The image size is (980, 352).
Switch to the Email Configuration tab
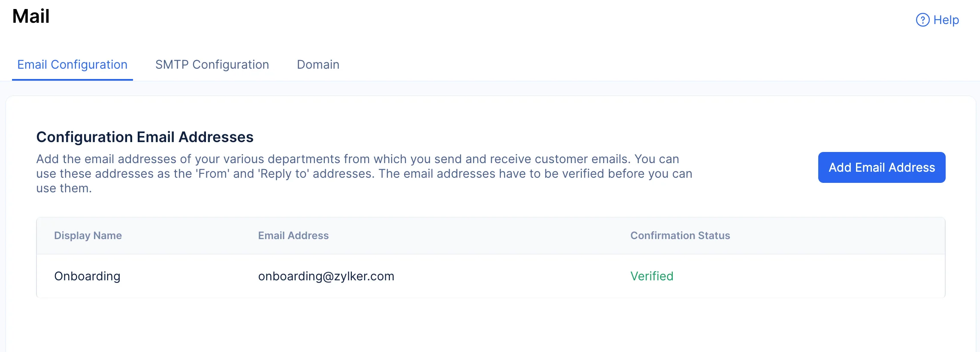tap(72, 64)
